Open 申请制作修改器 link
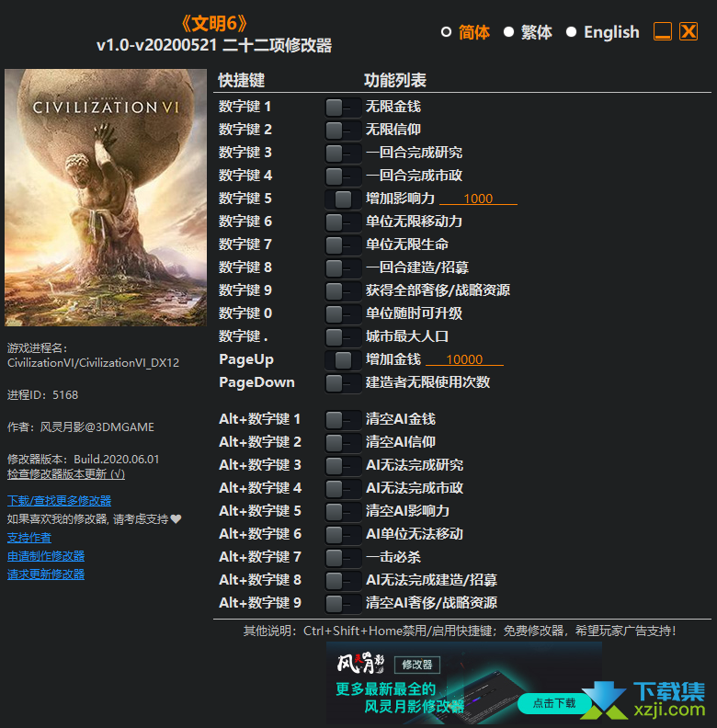The image size is (717, 728). coord(46,556)
